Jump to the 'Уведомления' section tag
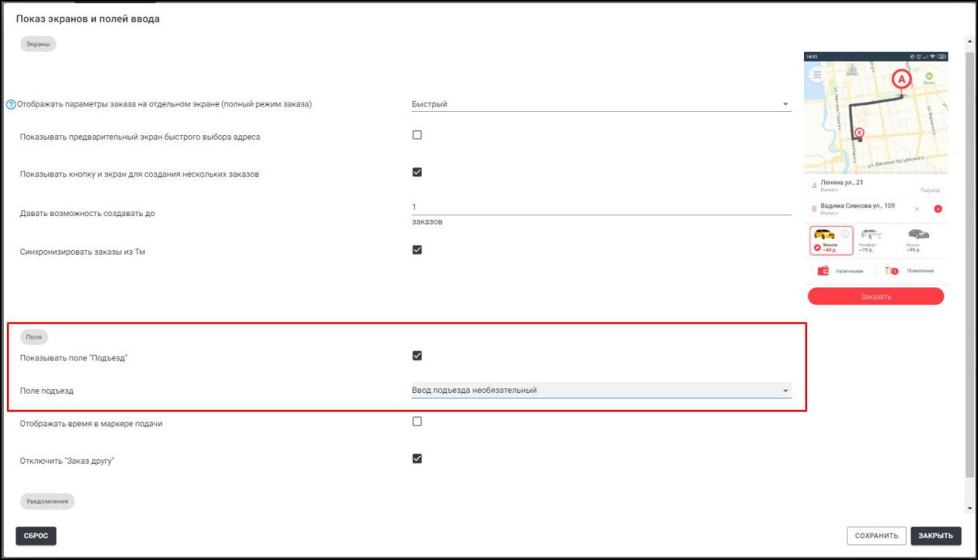 click(x=47, y=502)
